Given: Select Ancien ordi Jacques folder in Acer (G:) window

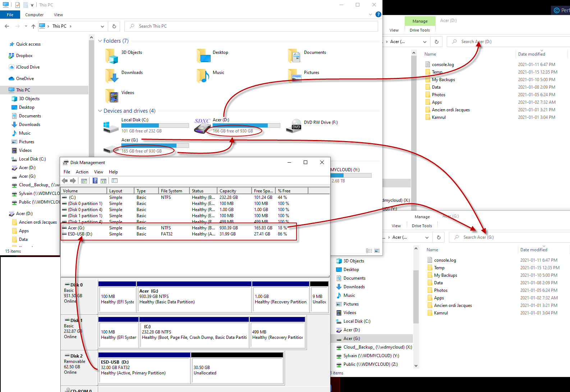Looking at the screenshot, I should click(453, 305).
